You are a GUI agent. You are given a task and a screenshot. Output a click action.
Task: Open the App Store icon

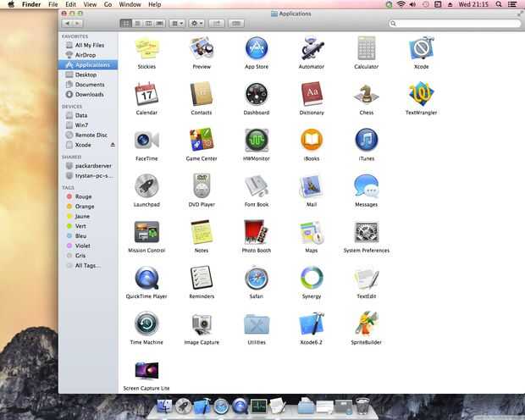[257, 49]
